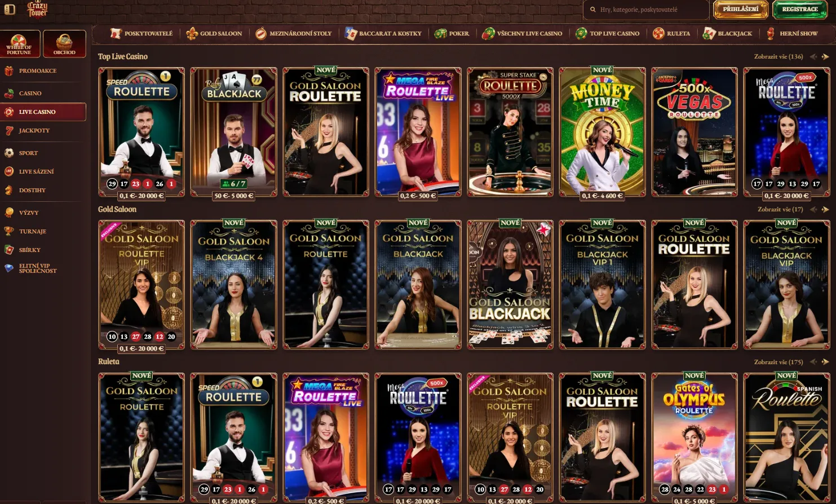This screenshot has height=504, width=836.
Task: Click Zobrazit vše (175) for Ruleta
Action: pos(779,362)
